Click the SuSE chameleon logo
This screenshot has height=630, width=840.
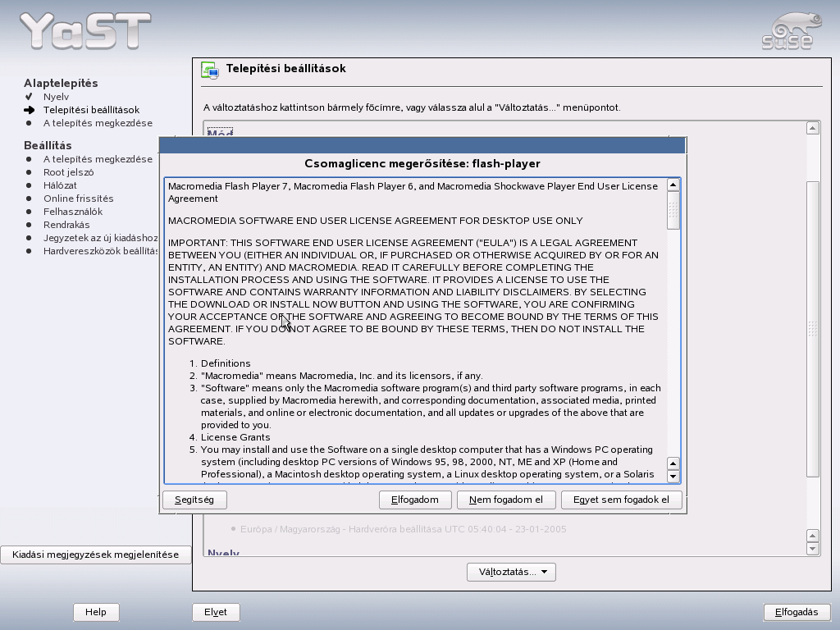792,31
